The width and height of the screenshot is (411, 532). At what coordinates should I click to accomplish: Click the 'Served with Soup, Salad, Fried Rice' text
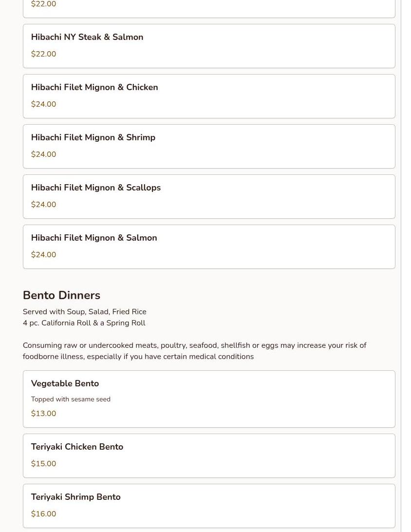click(x=84, y=312)
